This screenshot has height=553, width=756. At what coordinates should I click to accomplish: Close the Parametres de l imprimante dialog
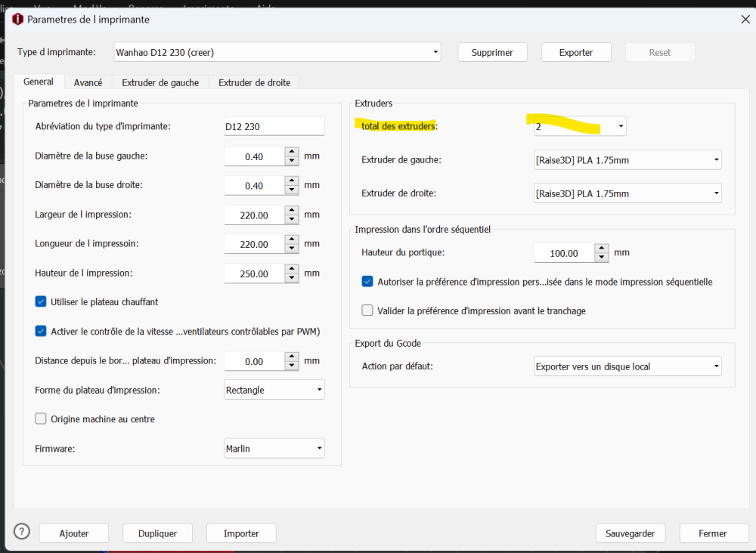click(745, 20)
